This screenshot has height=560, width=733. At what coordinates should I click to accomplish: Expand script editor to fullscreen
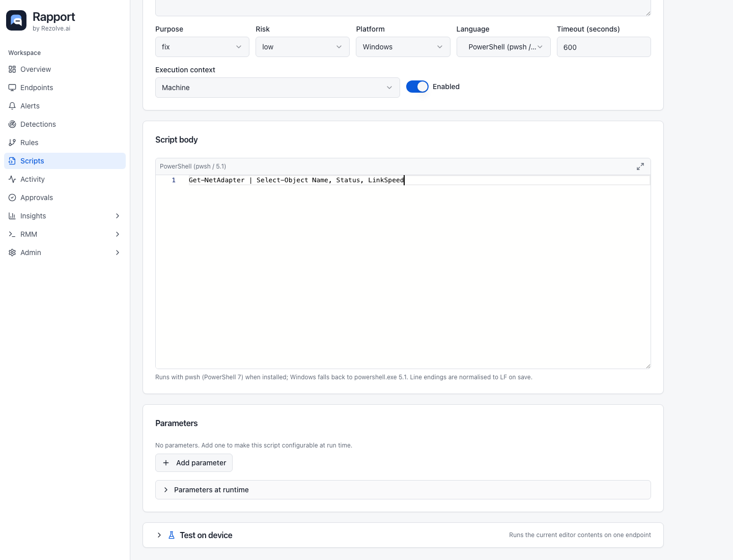click(640, 166)
